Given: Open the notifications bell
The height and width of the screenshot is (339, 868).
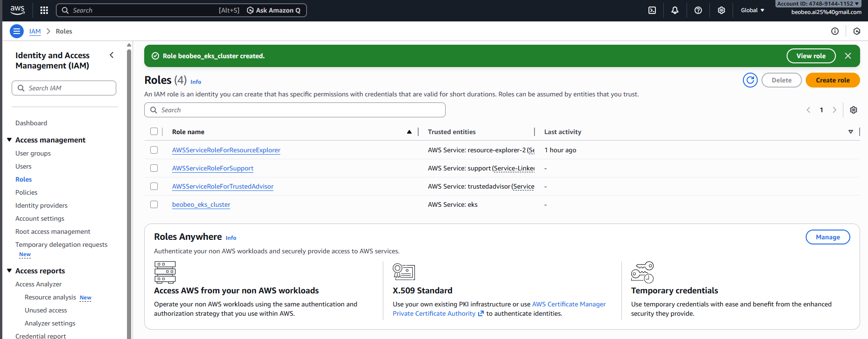Looking at the screenshot, I should click(675, 10).
